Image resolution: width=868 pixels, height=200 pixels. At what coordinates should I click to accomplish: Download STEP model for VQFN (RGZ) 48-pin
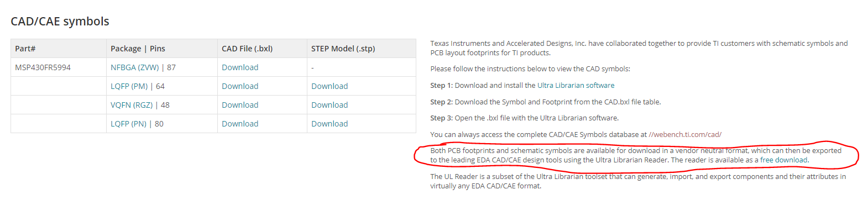click(330, 105)
